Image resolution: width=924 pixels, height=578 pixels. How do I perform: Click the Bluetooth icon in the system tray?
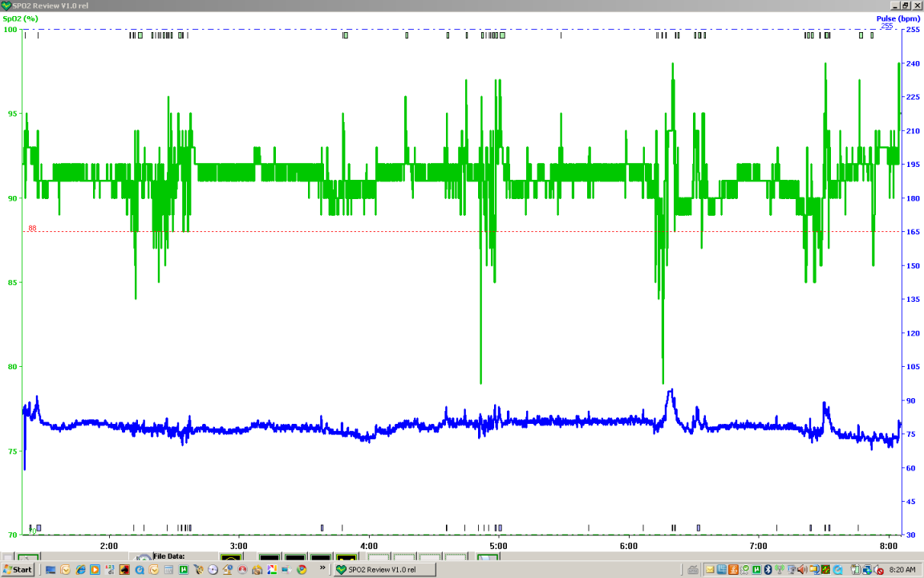tap(766, 569)
